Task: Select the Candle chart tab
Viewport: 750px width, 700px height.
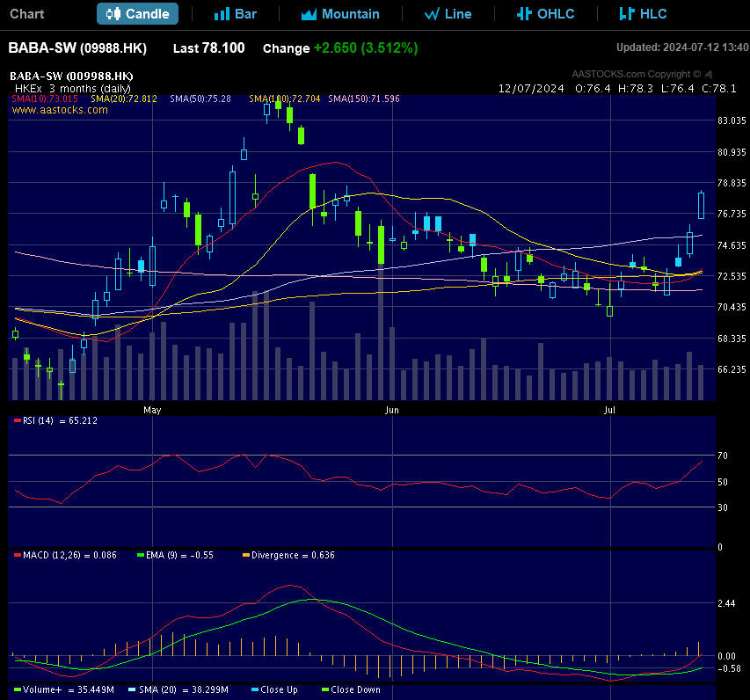Action: click(x=136, y=13)
